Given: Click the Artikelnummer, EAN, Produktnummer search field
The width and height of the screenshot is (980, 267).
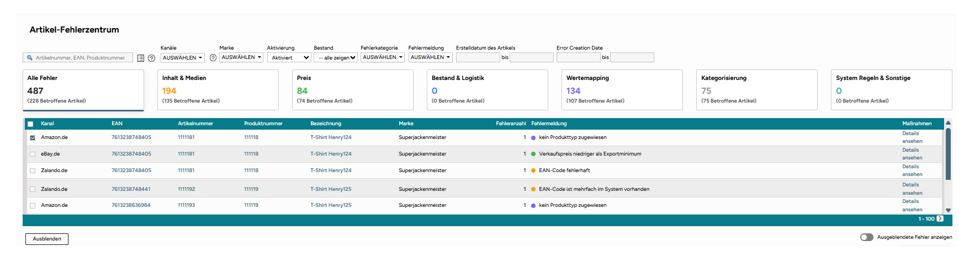Looking at the screenshot, I should [x=78, y=57].
